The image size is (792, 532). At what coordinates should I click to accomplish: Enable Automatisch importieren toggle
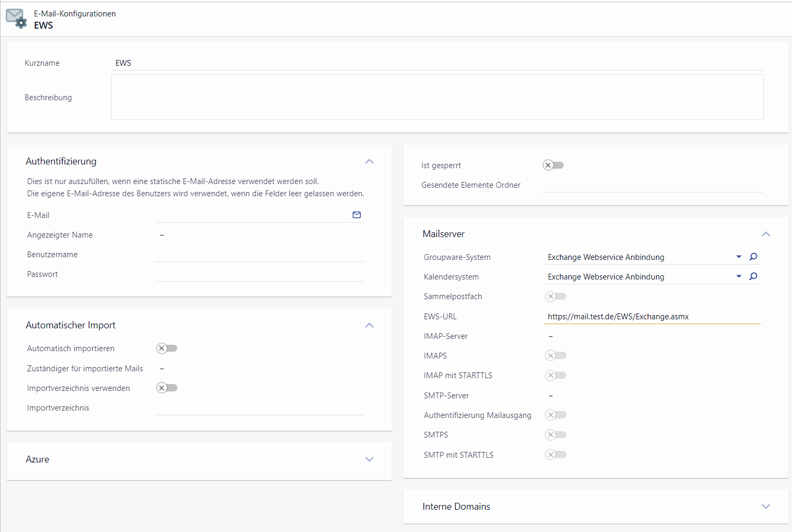[x=167, y=348]
